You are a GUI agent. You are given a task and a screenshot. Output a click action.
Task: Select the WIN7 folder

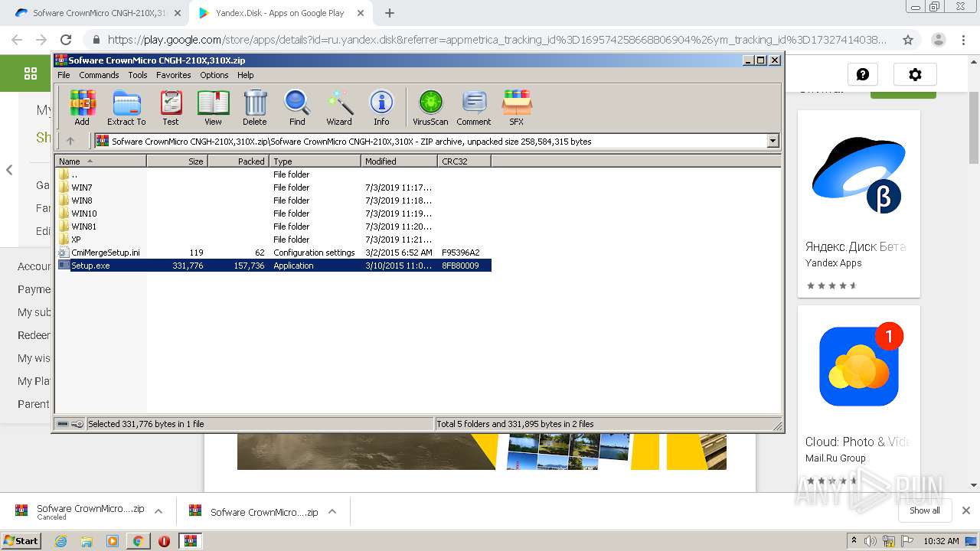(x=273, y=187)
